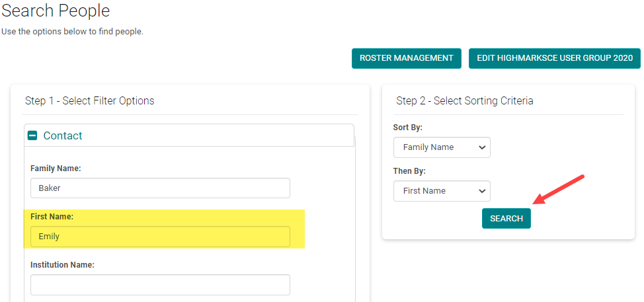Click the Step 1 Select Filter Options heading

89,101
